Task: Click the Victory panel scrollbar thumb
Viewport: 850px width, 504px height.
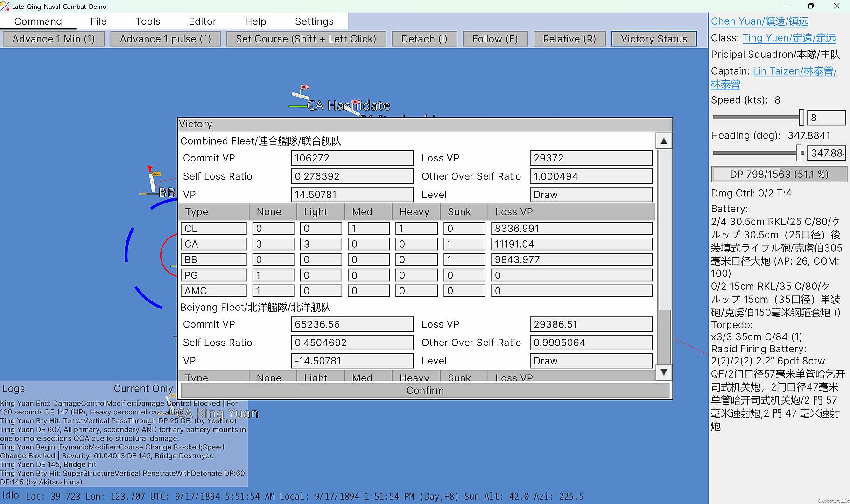Action: [664, 336]
